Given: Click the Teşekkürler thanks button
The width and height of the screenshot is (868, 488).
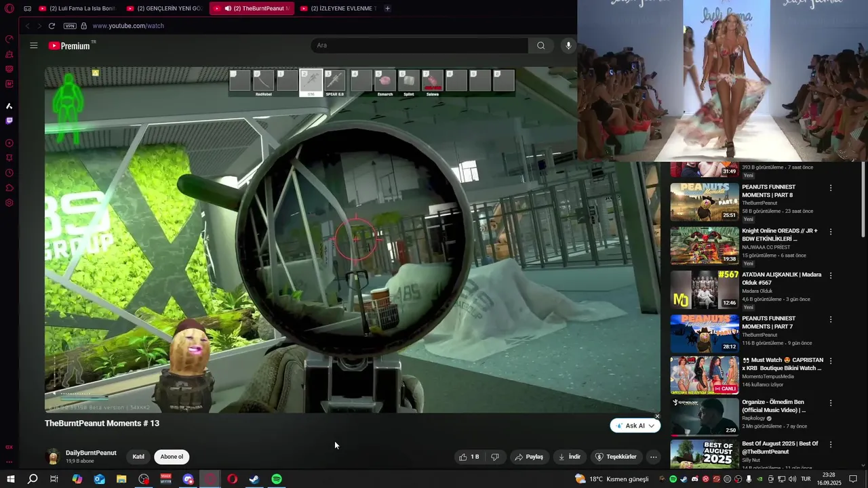Looking at the screenshot, I should pos(616,457).
